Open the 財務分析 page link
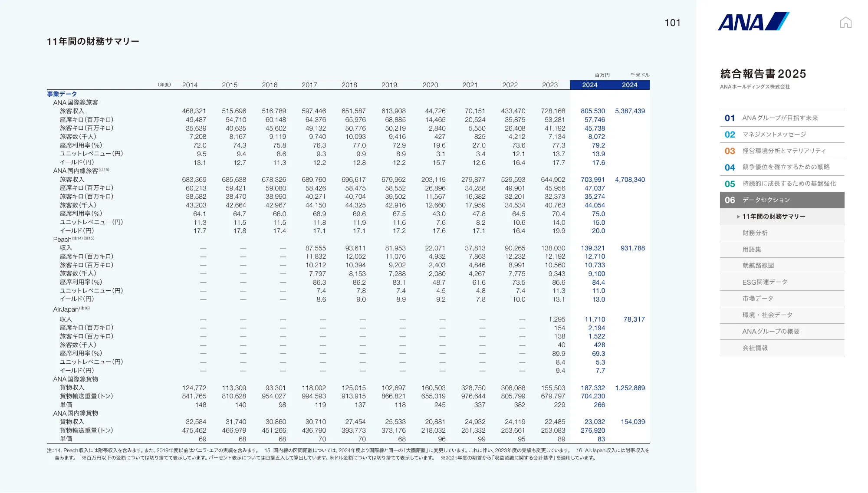The height and width of the screenshot is (493, 868). [x=755, y=233]
